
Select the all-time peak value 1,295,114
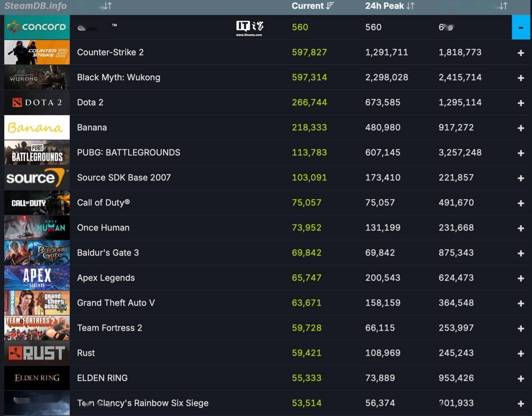460,103
